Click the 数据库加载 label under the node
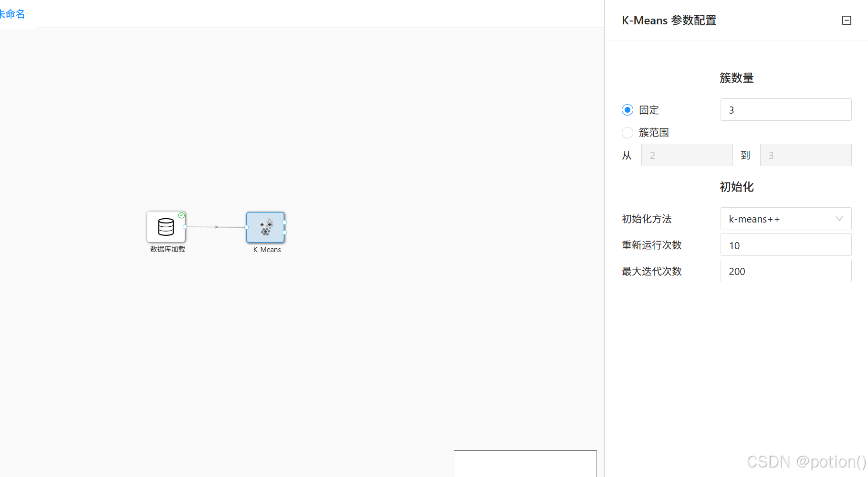868x477 pixels. tap(167, 249)
